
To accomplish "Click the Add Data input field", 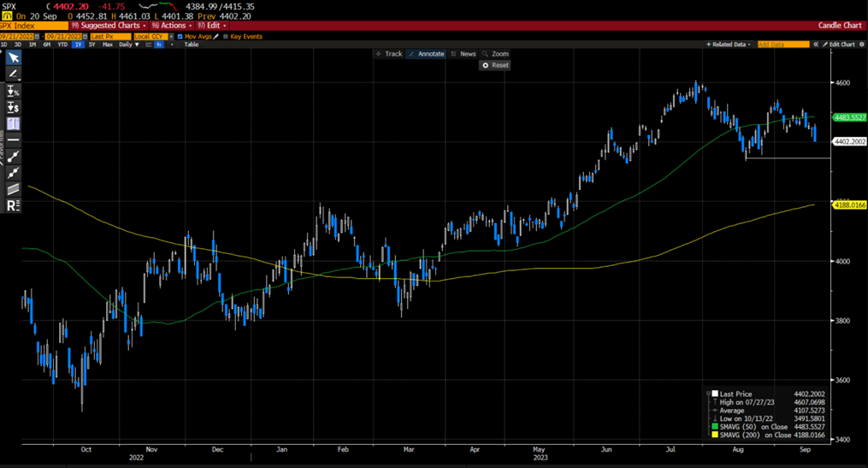I will click(x=782, y=44).
